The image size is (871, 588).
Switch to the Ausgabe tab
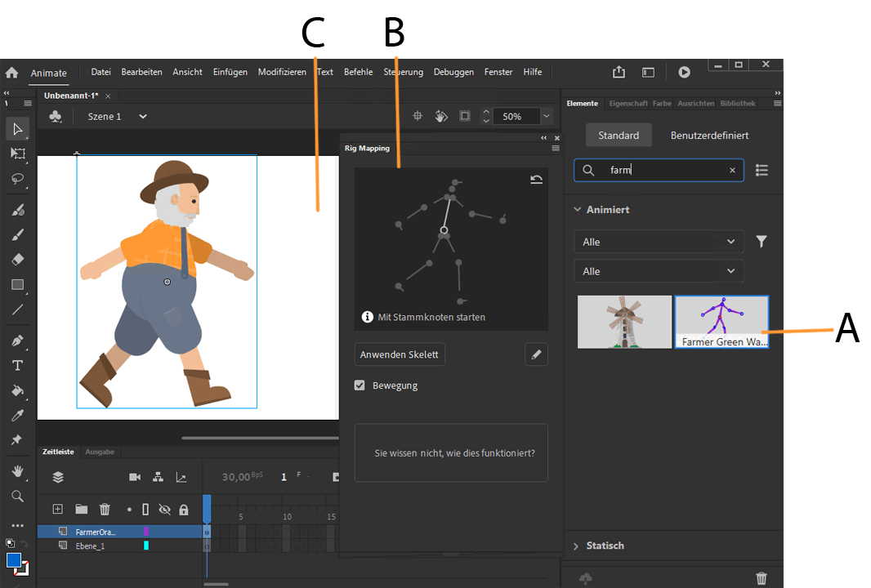click(x=100, y=452)
